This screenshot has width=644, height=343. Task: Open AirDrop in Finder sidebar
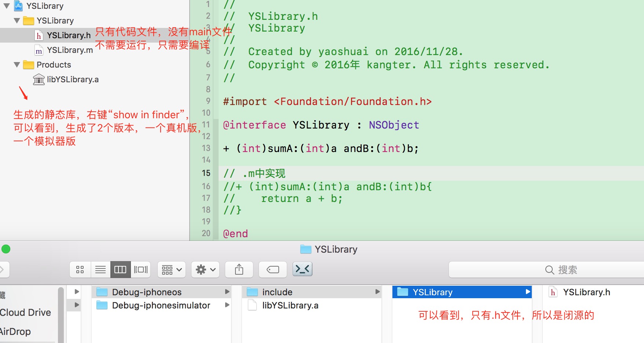coord(15,332)
